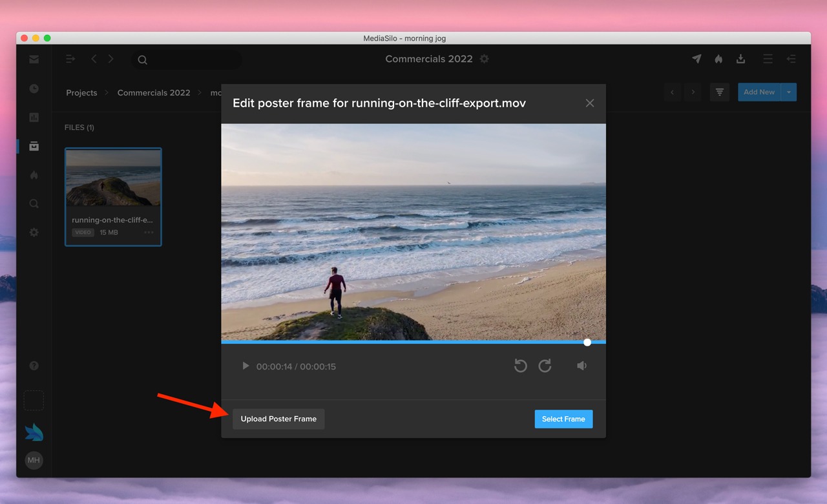
Task: Open the flame icon in the sidebar
Action: [34, 175]
